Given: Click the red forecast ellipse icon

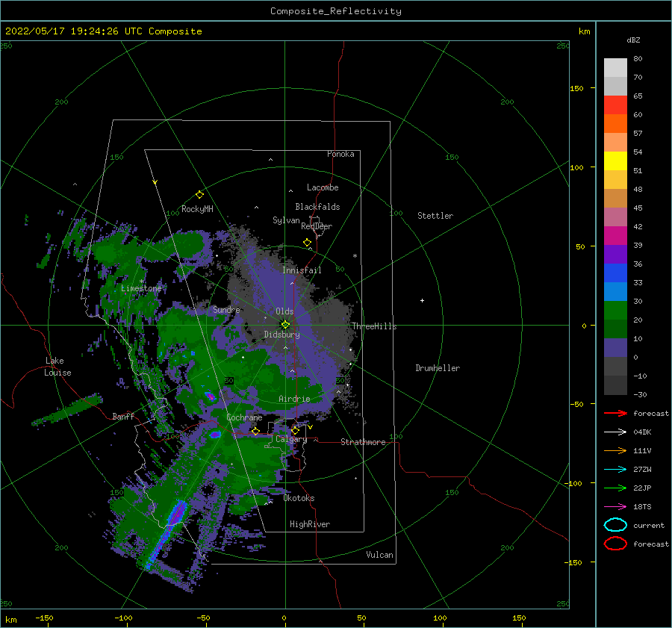Looking at the screenshot, I should point(615,544).
